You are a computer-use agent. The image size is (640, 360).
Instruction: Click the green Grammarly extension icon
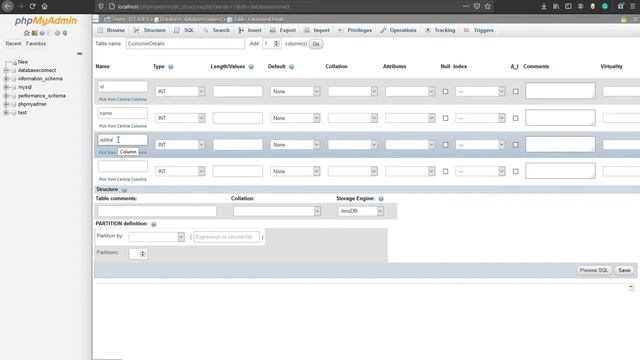pyautogui.click(x=605, y=6)
